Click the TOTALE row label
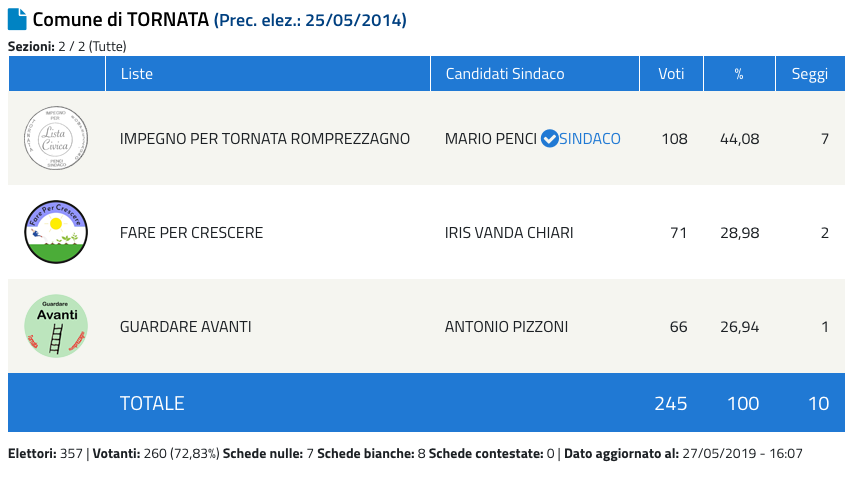This screenshot has width=855, height=480. point(152,403)
